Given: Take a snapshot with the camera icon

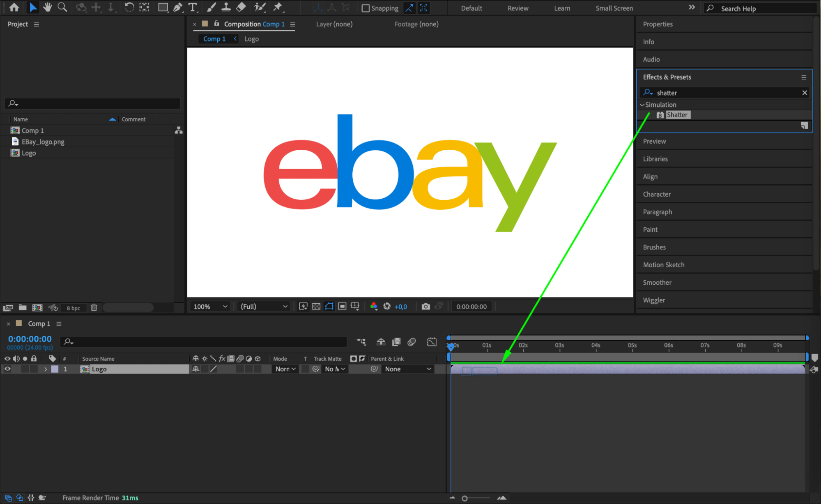Looking at the screenshot, I should [x=425, y=307].
